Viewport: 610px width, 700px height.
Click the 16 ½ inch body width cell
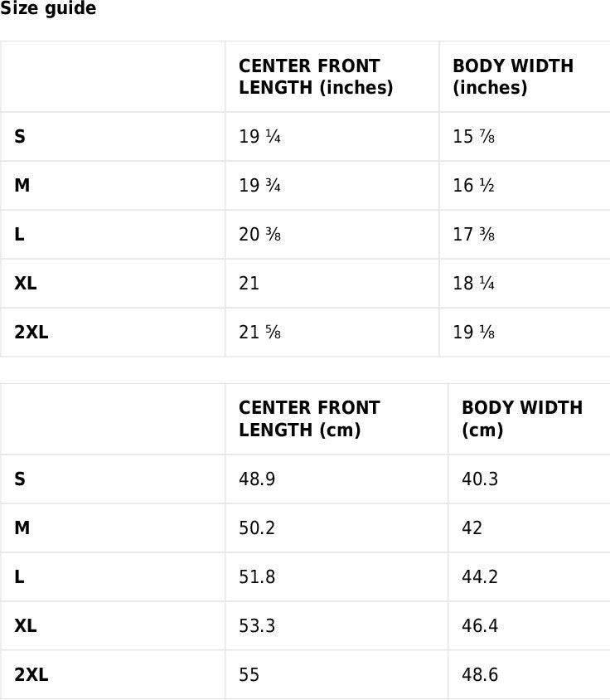click(474, 186)
